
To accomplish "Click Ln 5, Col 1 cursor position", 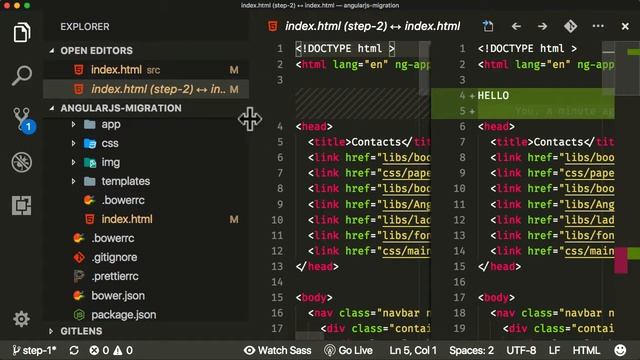I will (x=413, y=350).
